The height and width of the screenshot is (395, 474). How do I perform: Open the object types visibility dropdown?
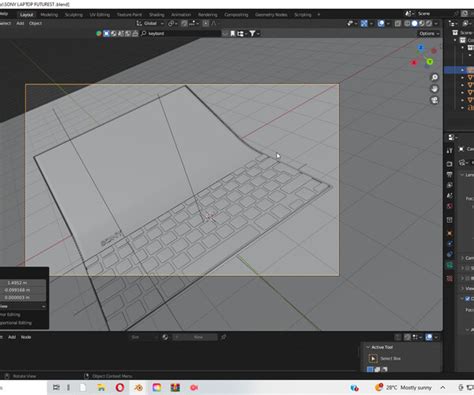pos(351,23)
